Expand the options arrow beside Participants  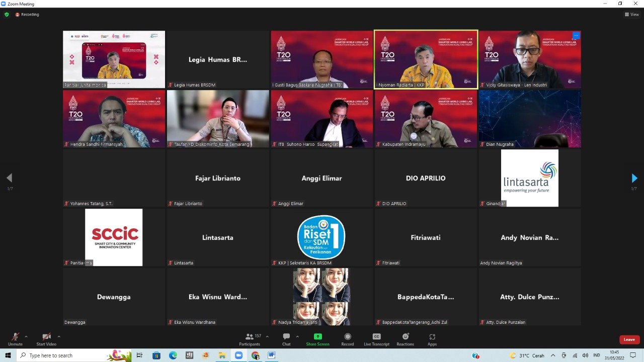[x=267, y=336]
